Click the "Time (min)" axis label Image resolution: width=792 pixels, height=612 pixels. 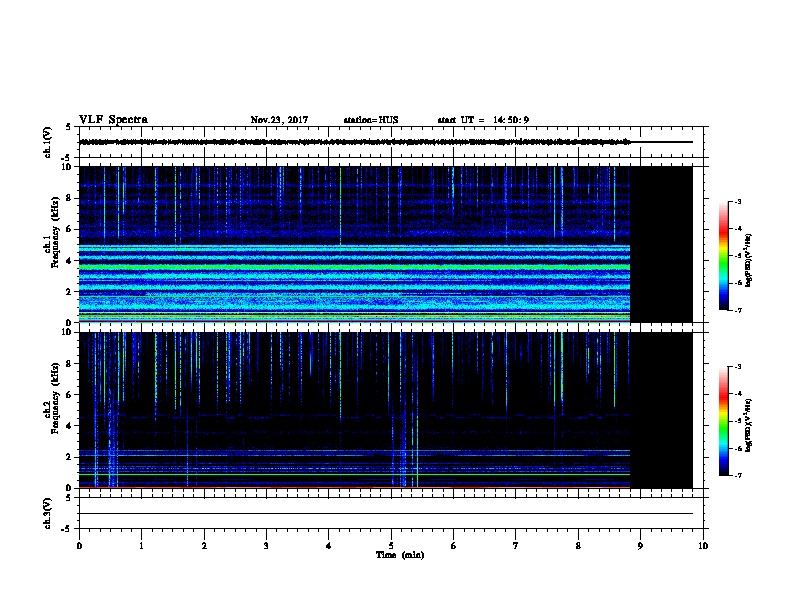(400, 555)
